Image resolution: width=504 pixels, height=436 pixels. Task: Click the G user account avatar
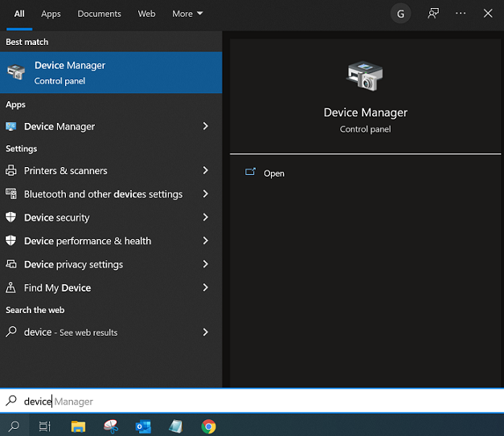(400, 14)
